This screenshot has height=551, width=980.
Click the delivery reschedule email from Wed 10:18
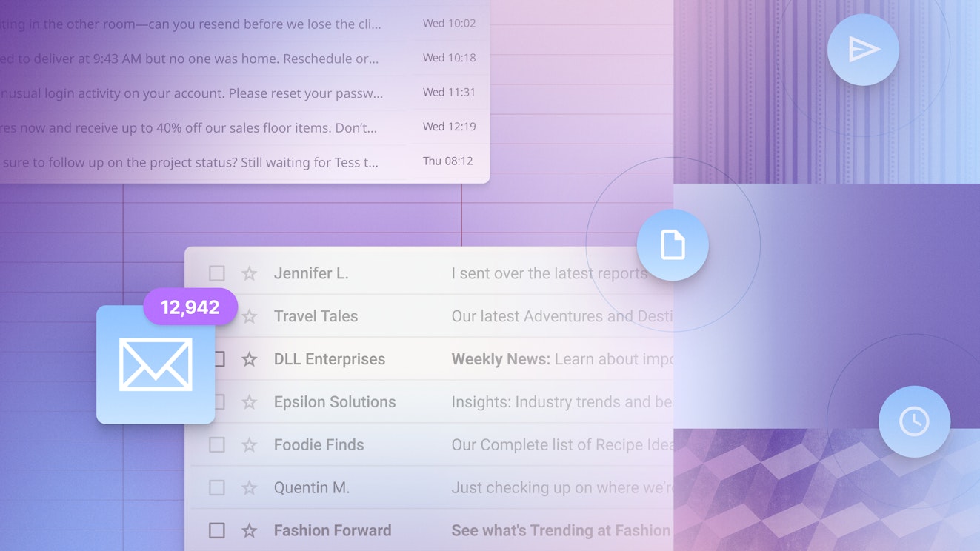pyautogui.click(x=222, y=58)
